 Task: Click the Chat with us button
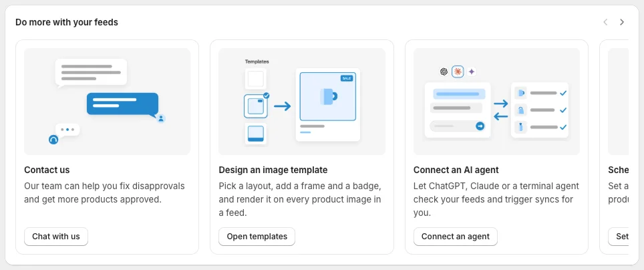click(x=56, y=237)
